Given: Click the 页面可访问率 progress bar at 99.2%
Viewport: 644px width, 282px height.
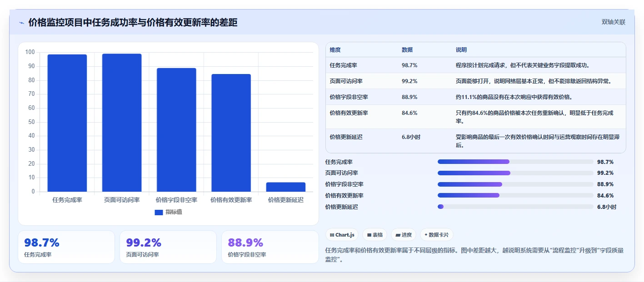Looking at the screenshot, I should [515, 173].
